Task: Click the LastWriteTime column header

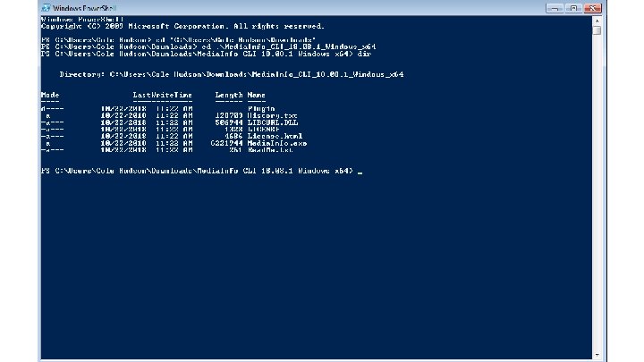Action: coord(162,95)
